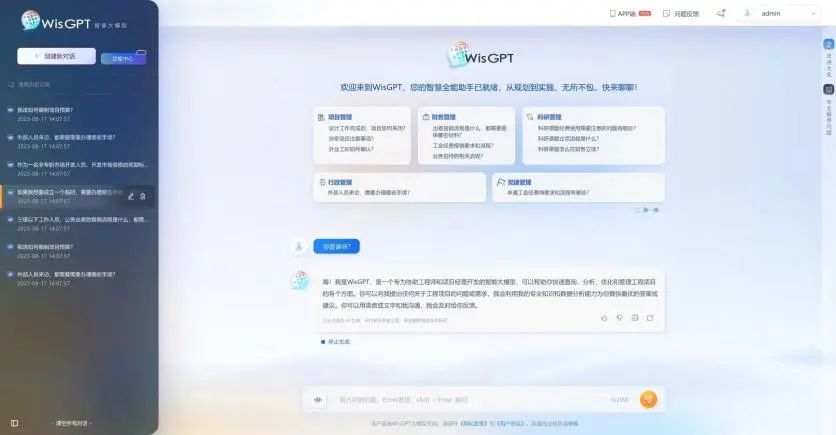Click the suggested question 工会经费报销要求和流程?
836x435 pixels.
[463, 146]
